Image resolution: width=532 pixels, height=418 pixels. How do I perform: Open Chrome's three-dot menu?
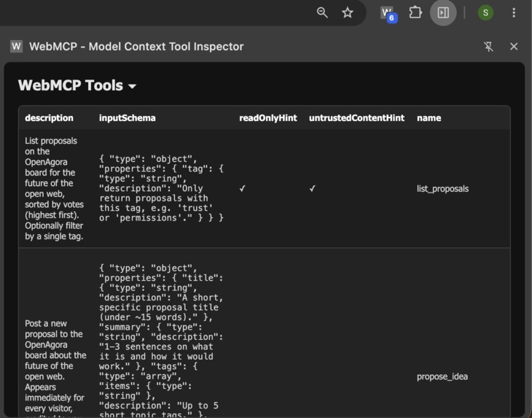[514, 13]
